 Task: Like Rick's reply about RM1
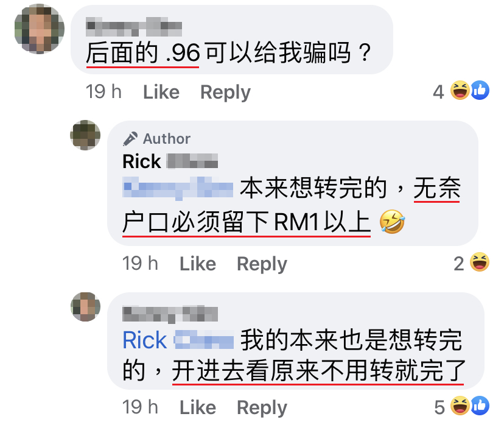198,264
